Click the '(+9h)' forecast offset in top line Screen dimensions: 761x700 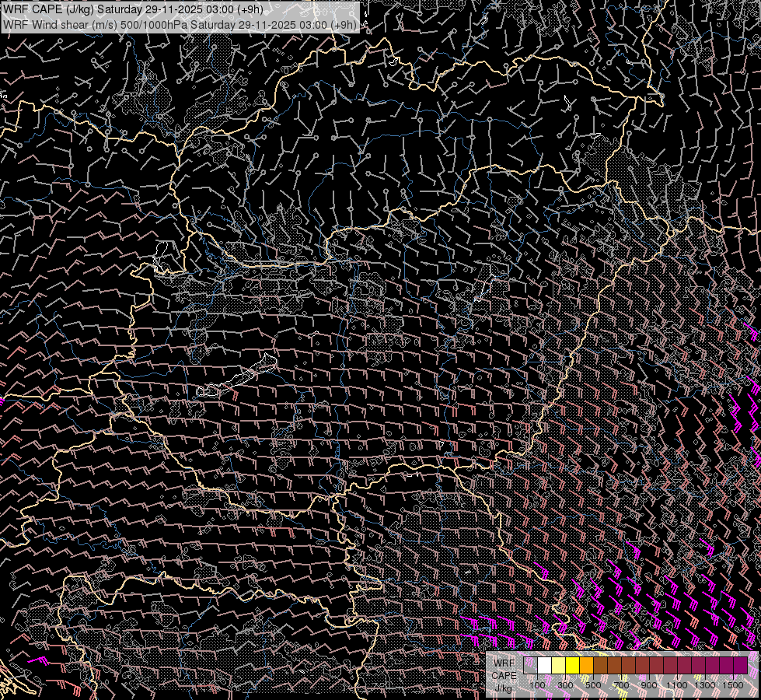(x=248, y=9)
